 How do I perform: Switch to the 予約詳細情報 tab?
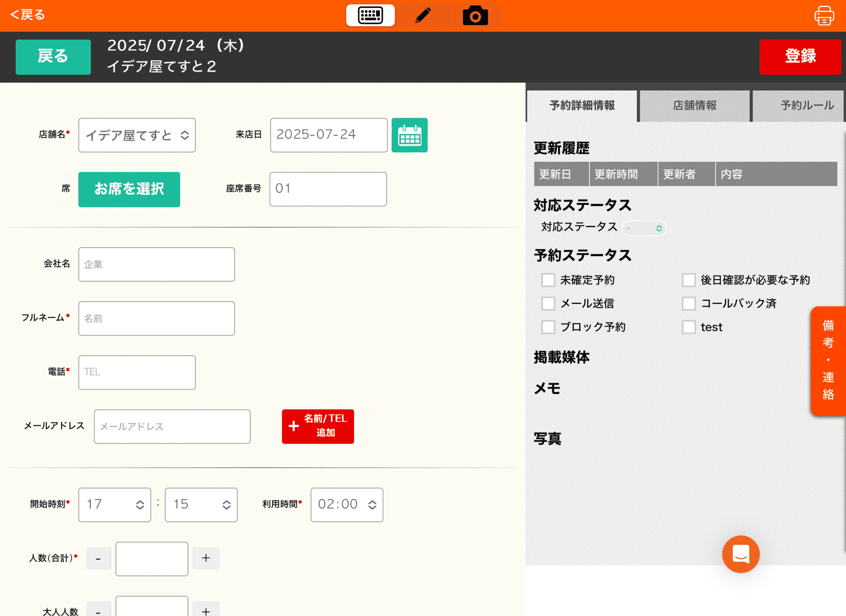(582, 106)
